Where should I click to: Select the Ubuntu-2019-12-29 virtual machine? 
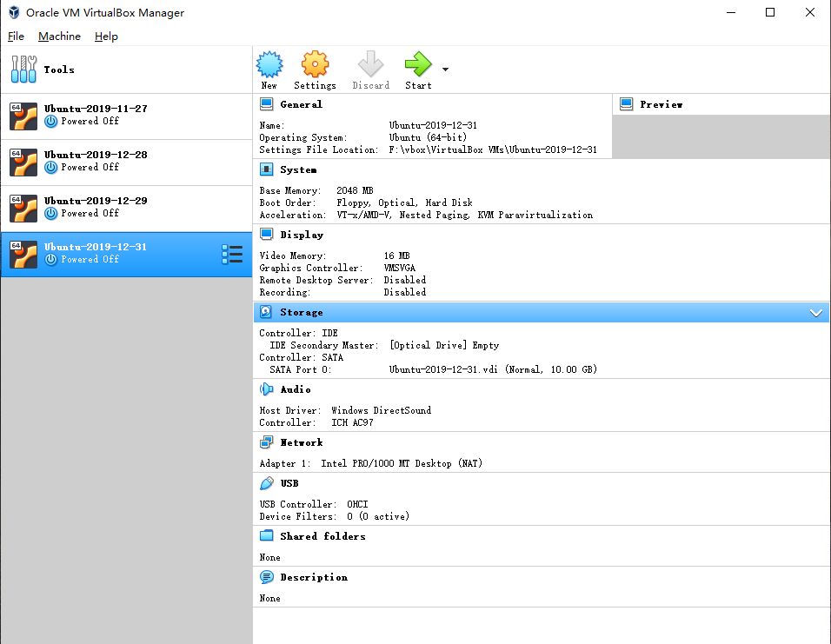click(x=126, y=209)
